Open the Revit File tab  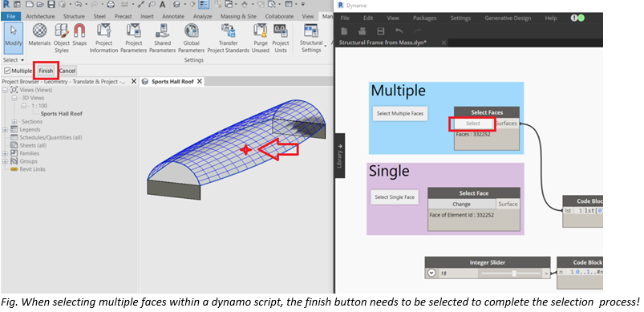[x=10, y=16]
